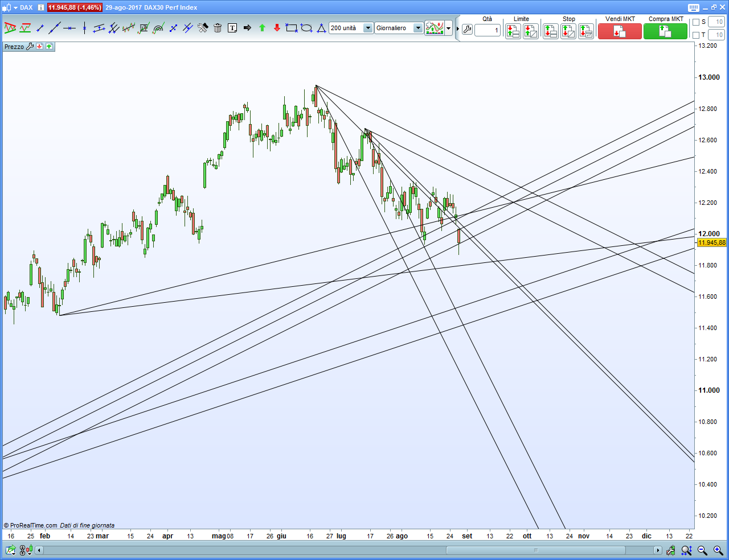Open the DAX chart menu arrow

pos(15,7)
